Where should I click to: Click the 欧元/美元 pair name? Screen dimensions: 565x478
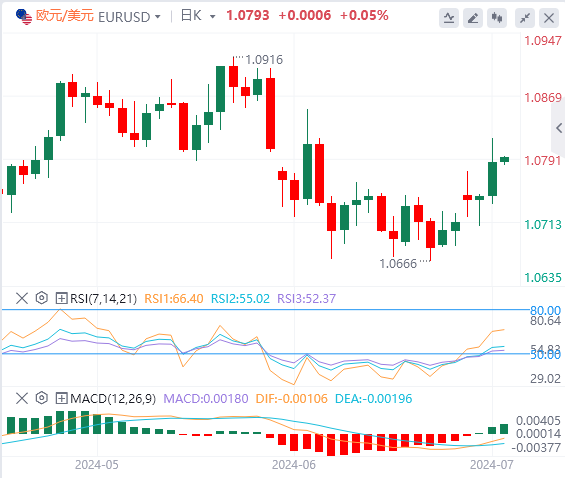tap(65, 16)
